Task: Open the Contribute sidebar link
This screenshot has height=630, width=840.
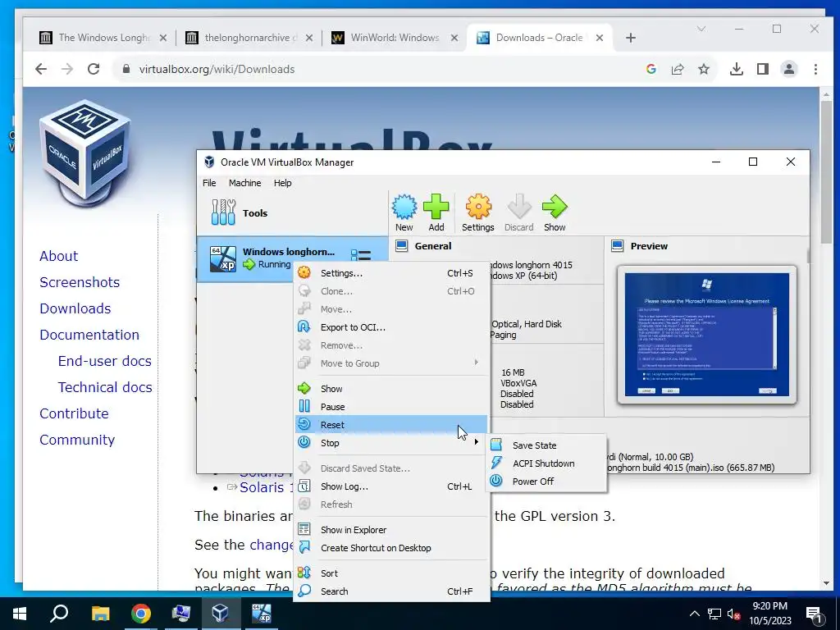Action: tap(74, 413)
